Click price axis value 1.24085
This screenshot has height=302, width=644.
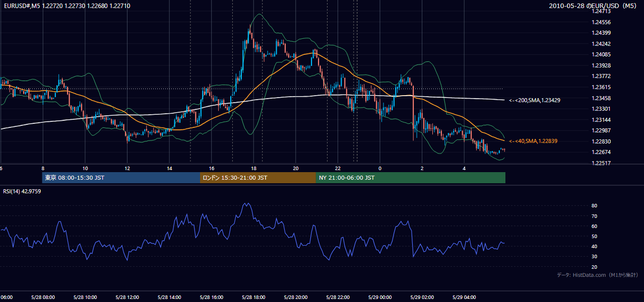[602, 54]
